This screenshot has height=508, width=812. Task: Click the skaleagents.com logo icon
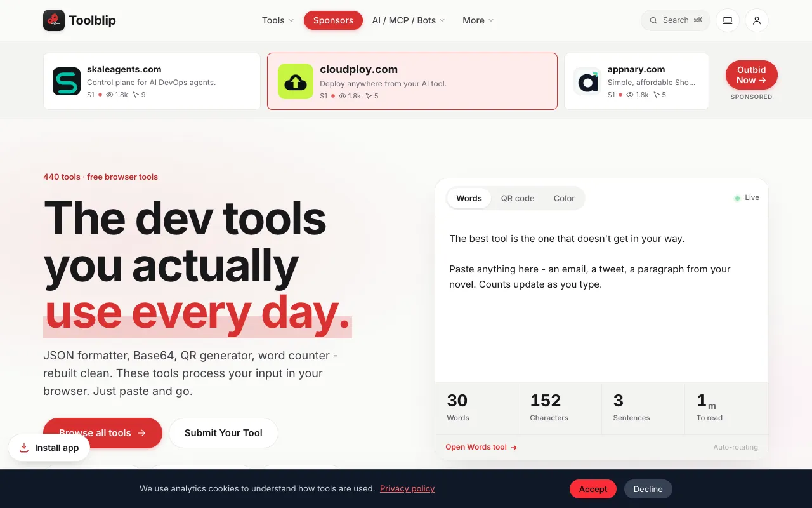click(67, 81)
